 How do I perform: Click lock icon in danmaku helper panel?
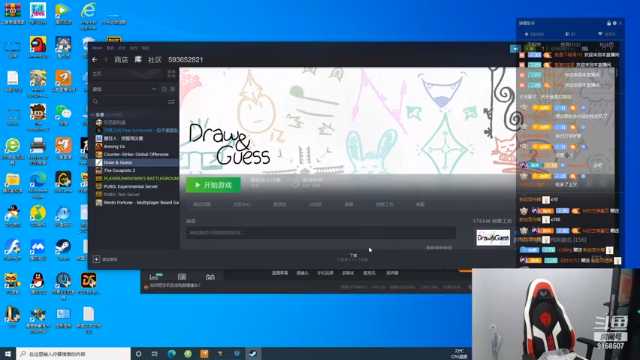point(609,23)
